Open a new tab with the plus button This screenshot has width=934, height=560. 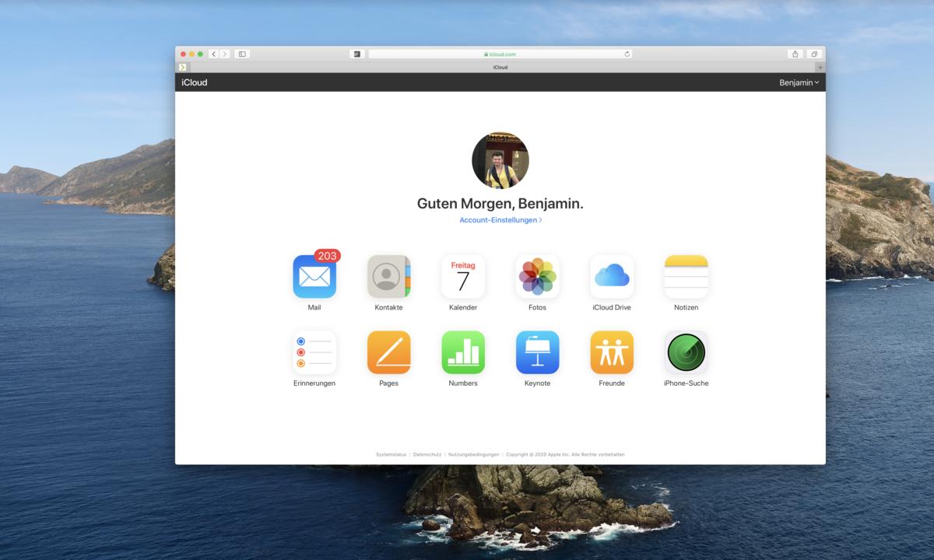820,67
